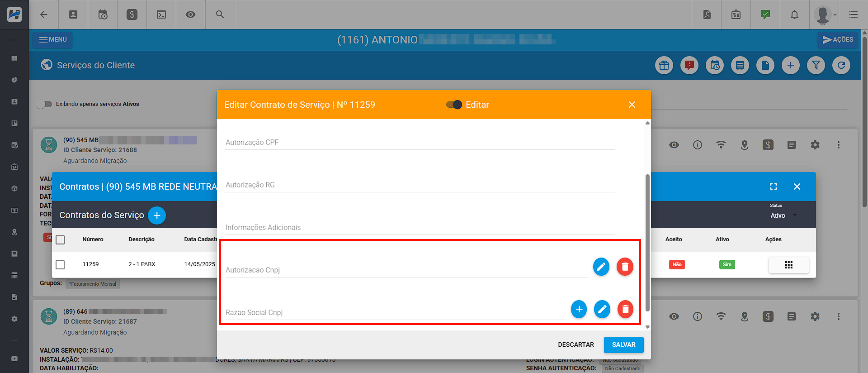The width and height of the screenshot is (868, 373).
Task: Open the filter funnel icon
Action: (816, 65)
